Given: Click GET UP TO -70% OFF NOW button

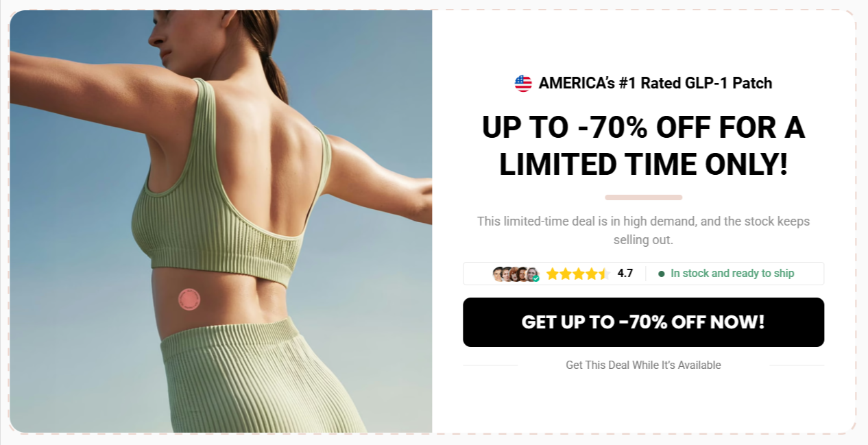Looking at the screenshot, I should tap(643, 322).
